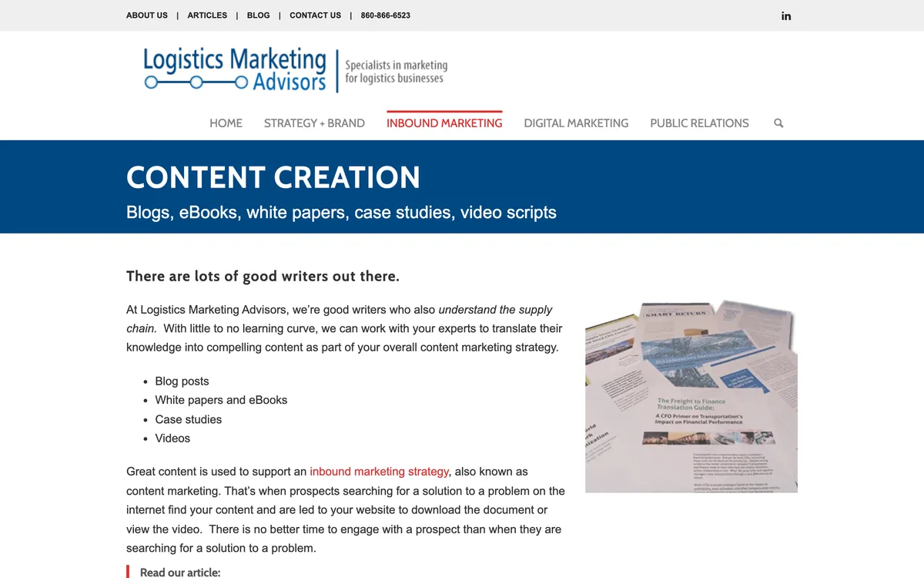924x578 pixels.
Task: Click 'There are lots of good writers' heading
Action: [x=263, y=276]
